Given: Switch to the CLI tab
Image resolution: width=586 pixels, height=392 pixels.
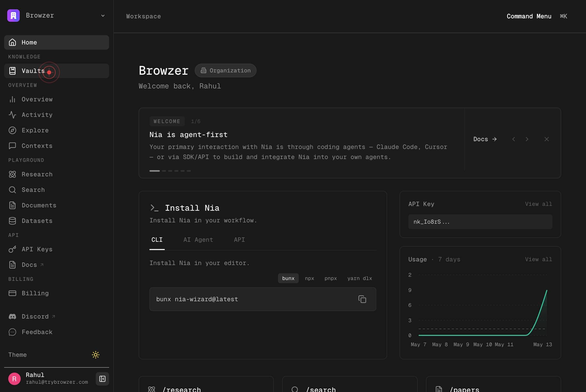Looking at the screenshot, I should (157, 240).
